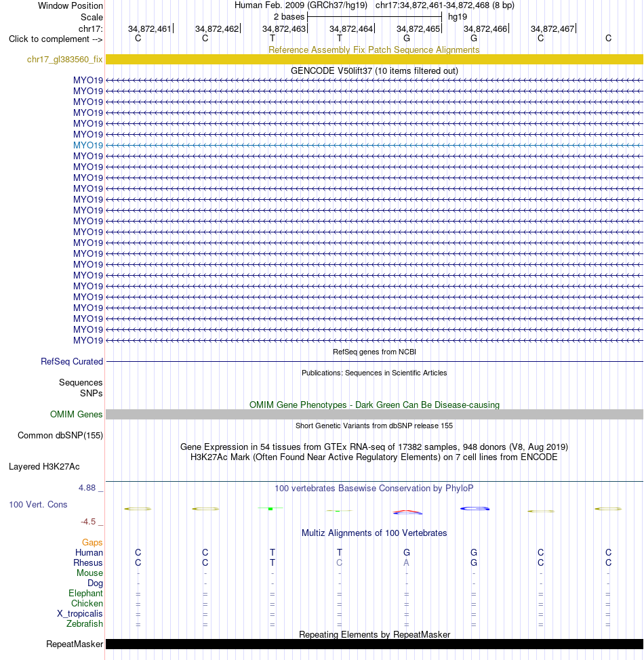Click the 'Sequences' subtrack label
This screenshot has height=660, width=644.
click(81, 383)
